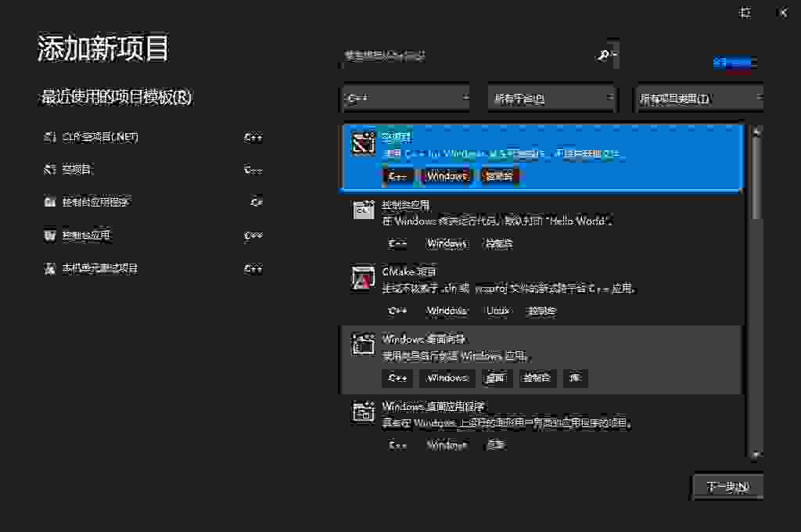This screenshot has height=532, width=801.
Task: Click the 控制台应用 template icon in the results list
Action: point(363,210)
